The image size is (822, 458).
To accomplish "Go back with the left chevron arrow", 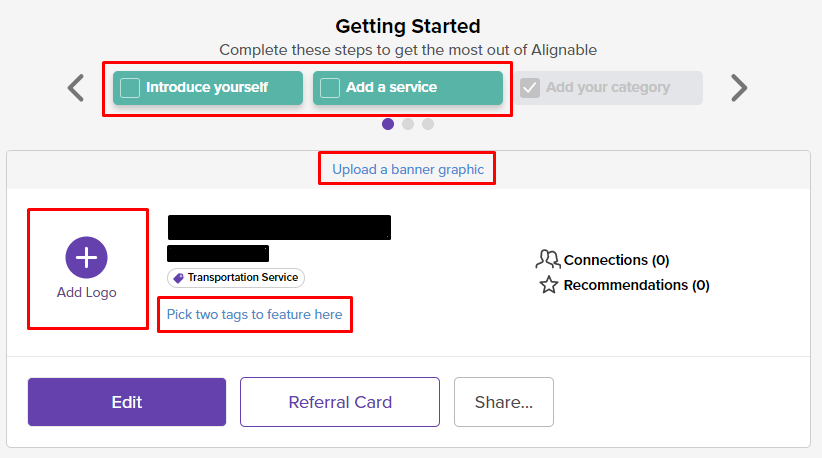I will click(76, 88).
